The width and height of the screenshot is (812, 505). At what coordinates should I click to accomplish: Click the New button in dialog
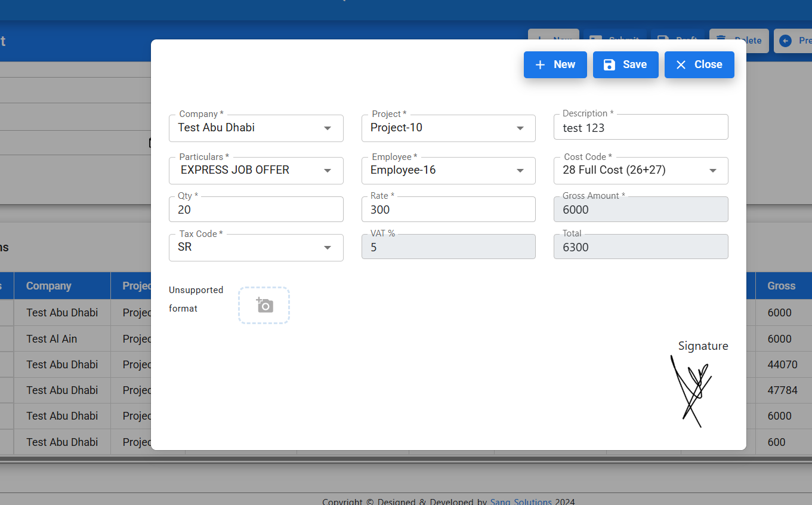click(x=555, y=64)
